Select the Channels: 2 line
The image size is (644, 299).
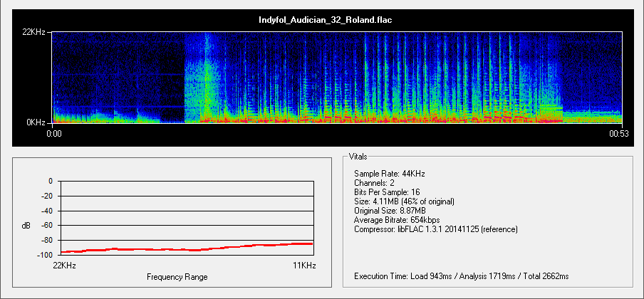pyautogui.click(x=374, y=183)
